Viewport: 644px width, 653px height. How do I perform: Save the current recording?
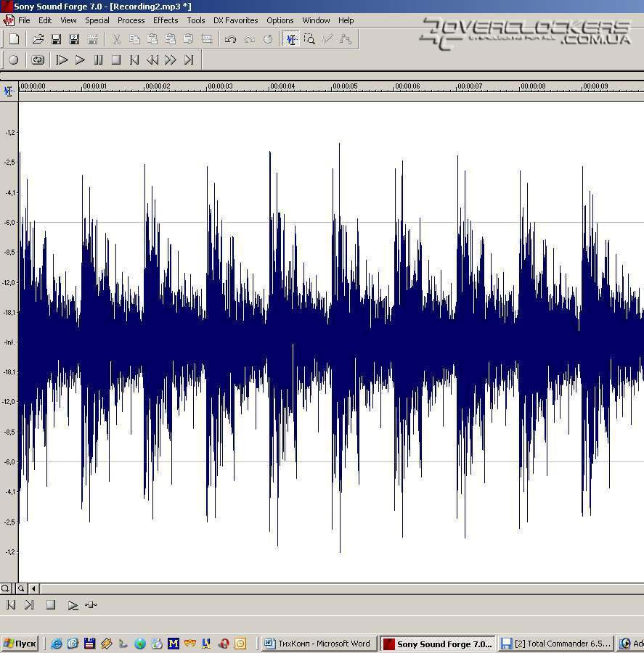click(56, 39)
